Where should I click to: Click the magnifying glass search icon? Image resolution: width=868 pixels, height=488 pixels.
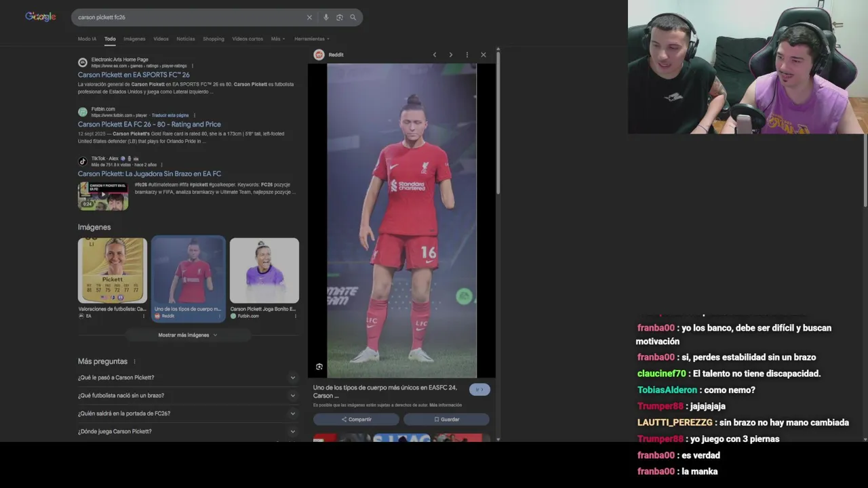click(353, 18)
